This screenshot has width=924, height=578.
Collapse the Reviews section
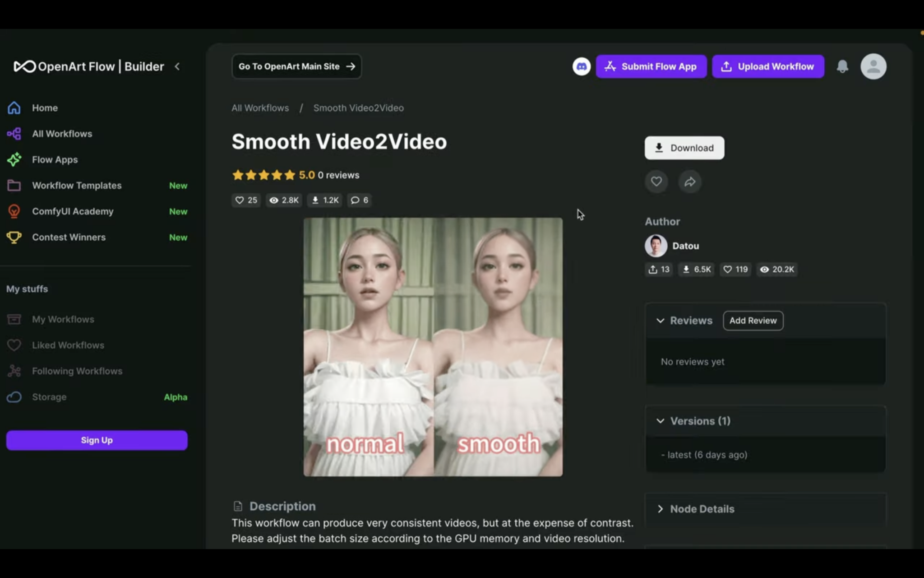coord(661,321)
